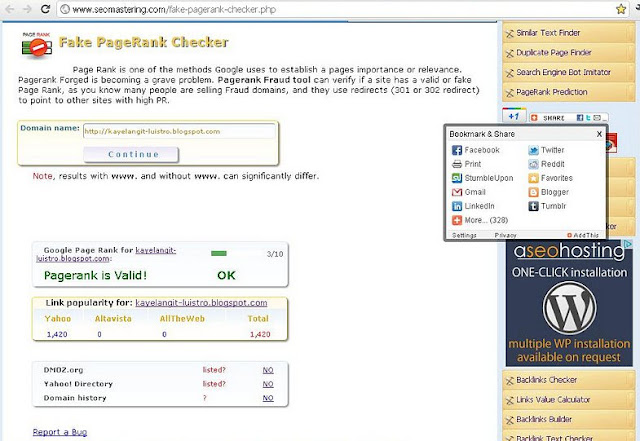
Task: Click DMOZ.org listed NO link
Action: 268,370
